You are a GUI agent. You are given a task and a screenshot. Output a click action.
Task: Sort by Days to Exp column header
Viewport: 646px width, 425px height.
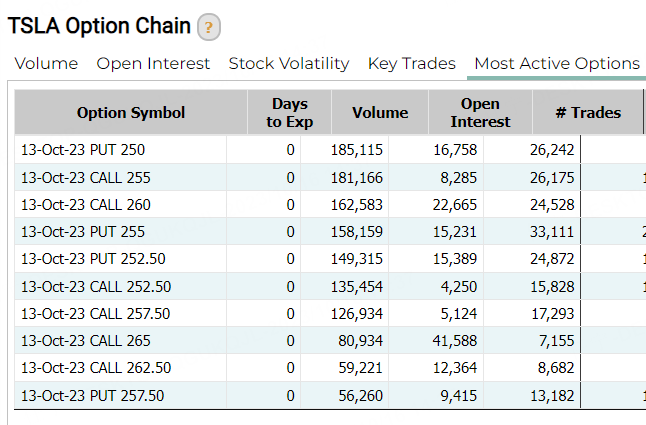pyautogui.click(x=290, y=112)
